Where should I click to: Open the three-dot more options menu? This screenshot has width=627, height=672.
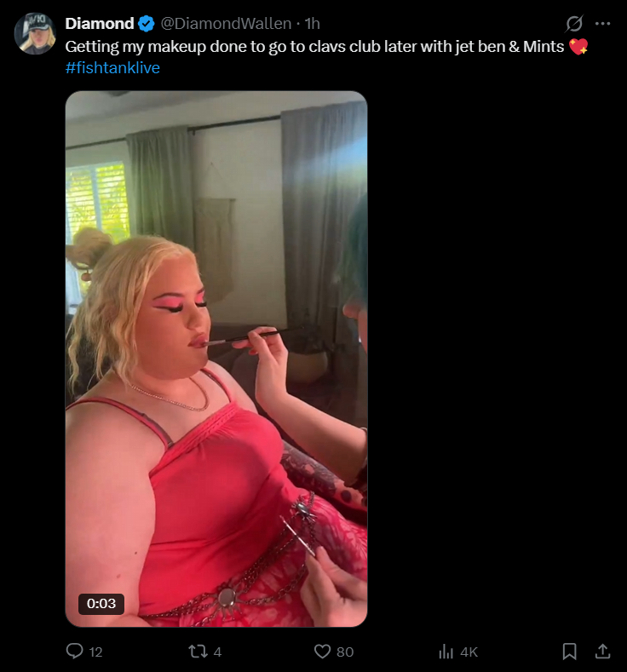tap(602, 24)
